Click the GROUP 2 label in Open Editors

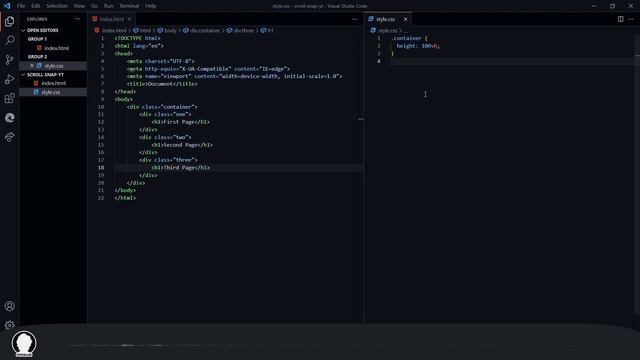click(37, 57)
